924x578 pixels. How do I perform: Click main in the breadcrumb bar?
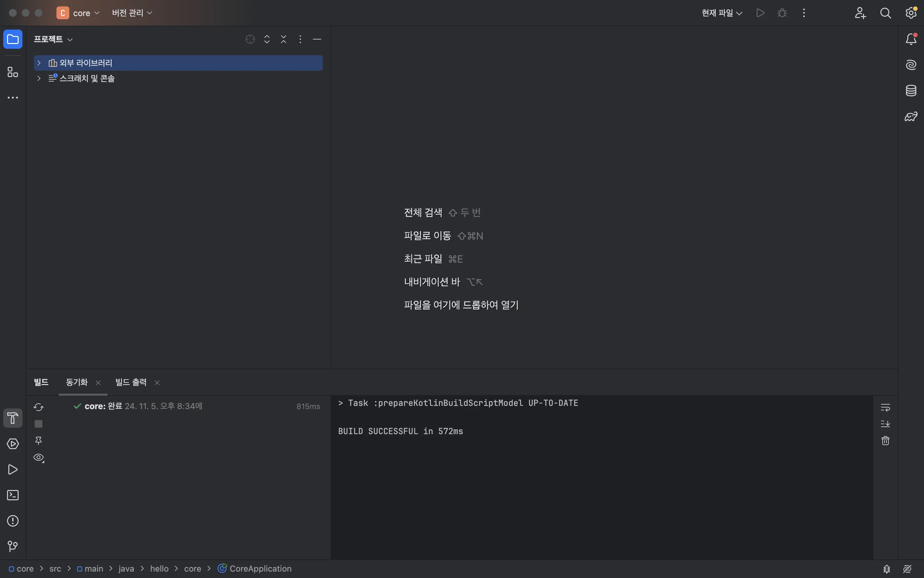[x=90, y=569]
